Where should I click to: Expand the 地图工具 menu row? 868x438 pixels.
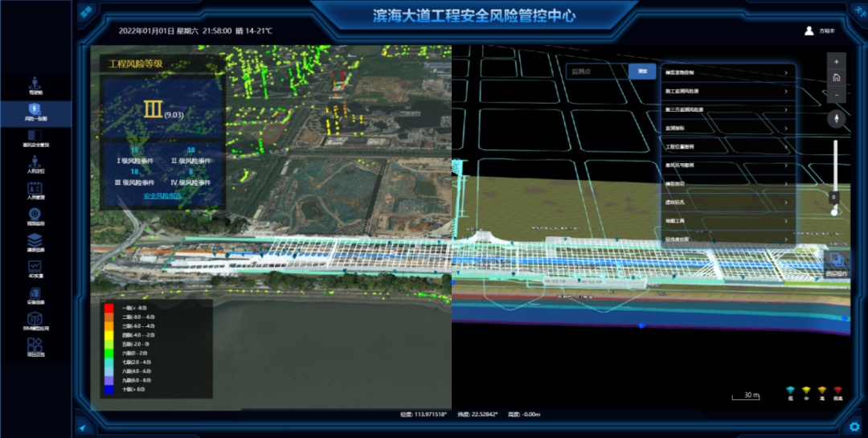727,220
